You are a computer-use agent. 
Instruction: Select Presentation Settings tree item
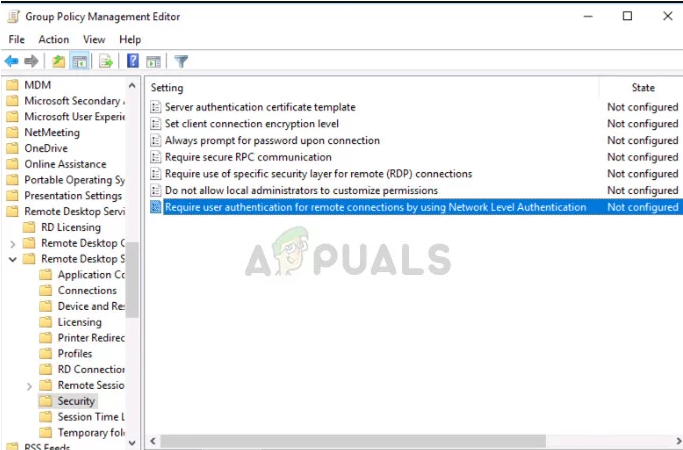[73, 196]
